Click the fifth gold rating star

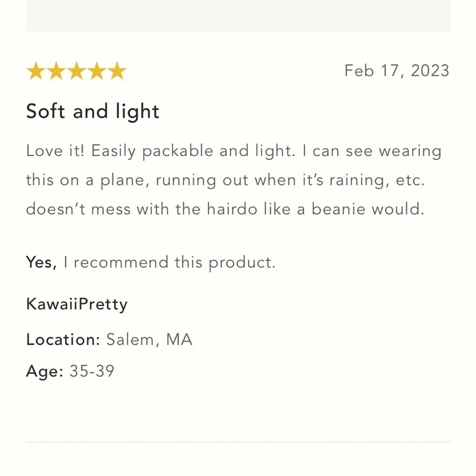117,71
